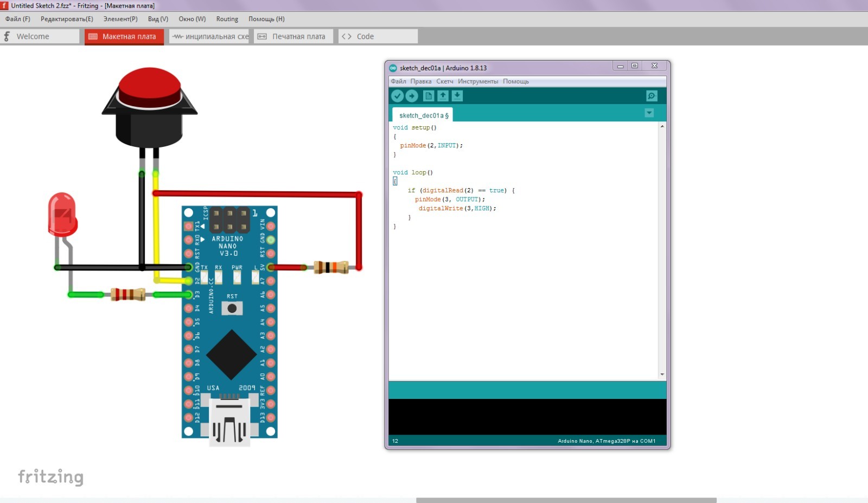Screen dimensions: 868x503
Task: Click the Arduino editor scroll up arrow
Action: pos(662,126)
